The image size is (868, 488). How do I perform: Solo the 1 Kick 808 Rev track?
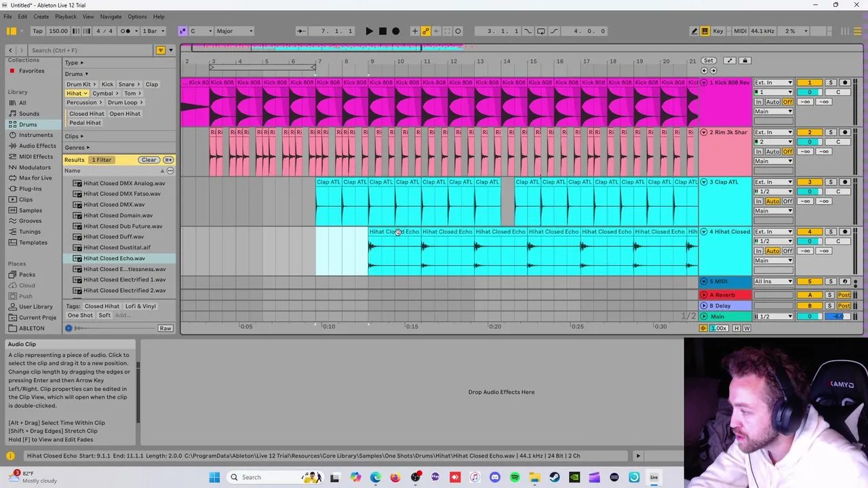coord(831,83)
